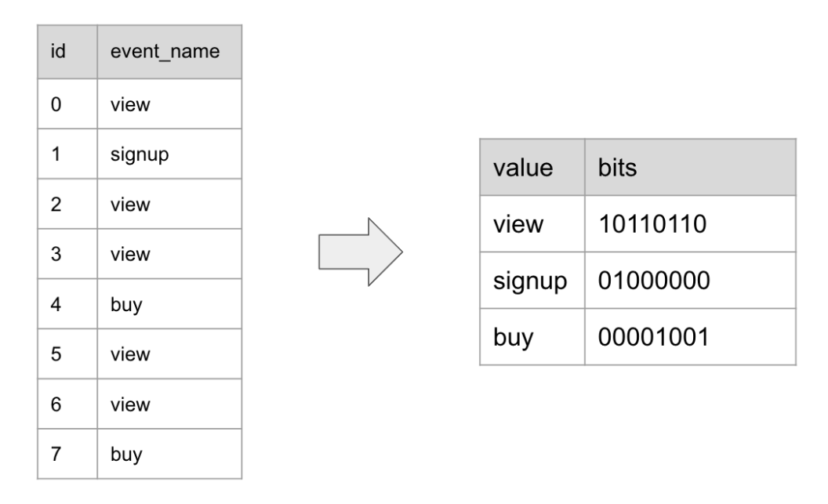
Task: Click the id cell containing 6
Action: pos(55,404)
